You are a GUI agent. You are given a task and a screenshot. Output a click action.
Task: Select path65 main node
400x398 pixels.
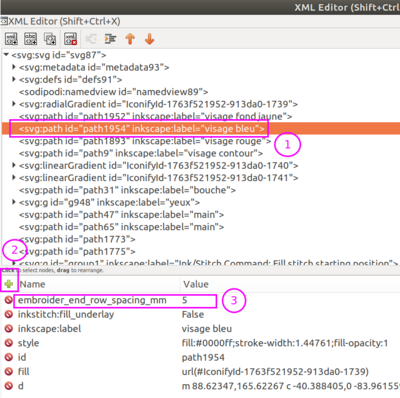click(121, 227)
